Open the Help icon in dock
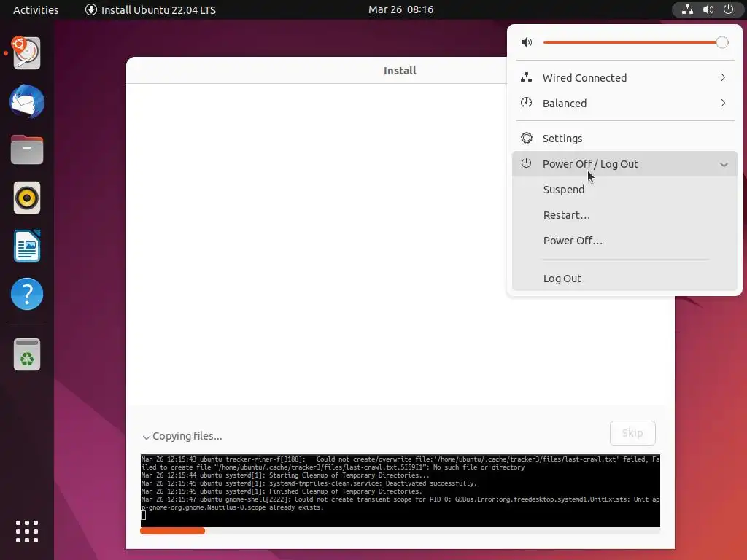 (27, 294)
